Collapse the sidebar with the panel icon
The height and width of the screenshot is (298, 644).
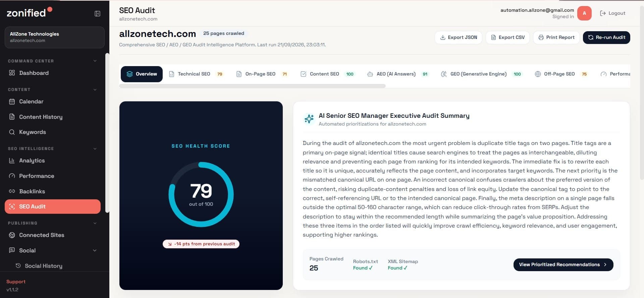click(97, 13)
